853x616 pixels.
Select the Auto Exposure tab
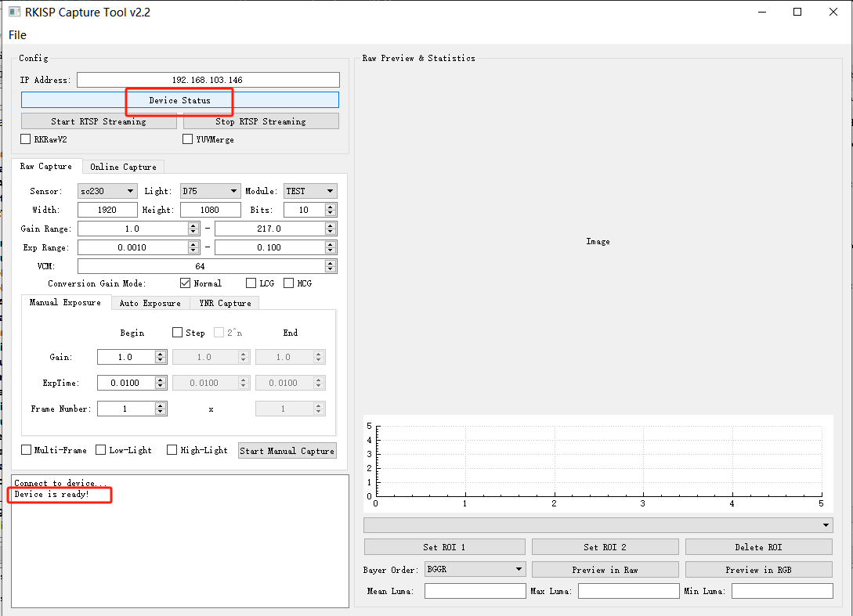coord(150,304)
